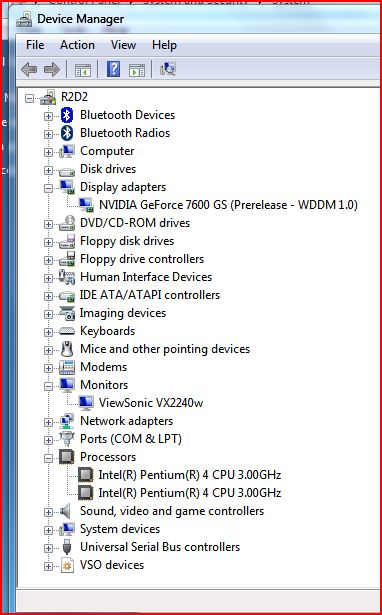Click the Sound, video and game controllers icon

pos(65,511)
